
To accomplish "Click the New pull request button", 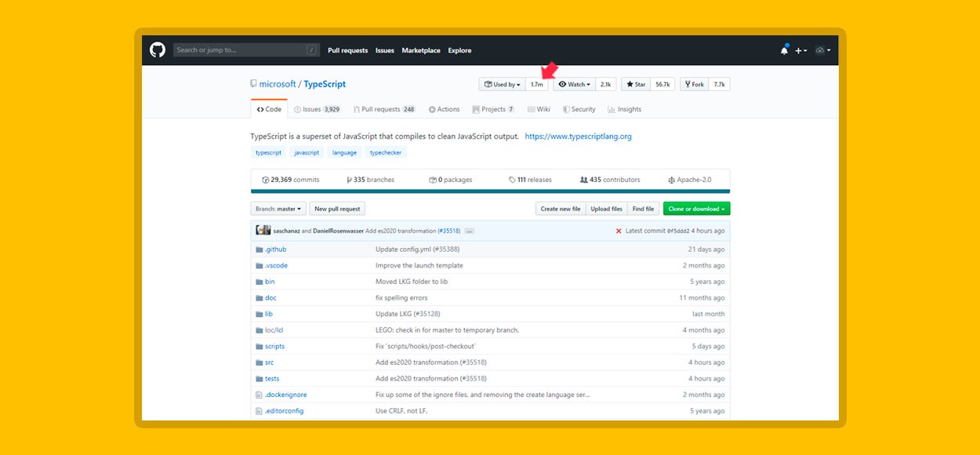I will point(337,209).
